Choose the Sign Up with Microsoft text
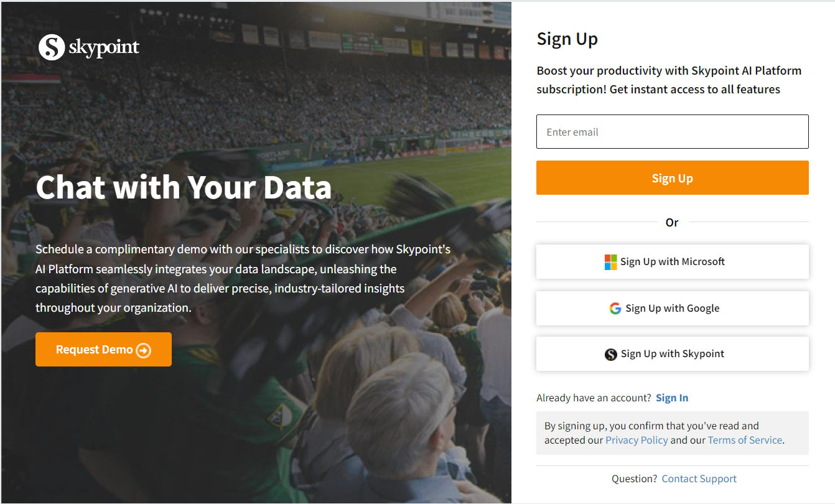Image resolution: width=835 pixels, height=504 pixels. point(673,262)
